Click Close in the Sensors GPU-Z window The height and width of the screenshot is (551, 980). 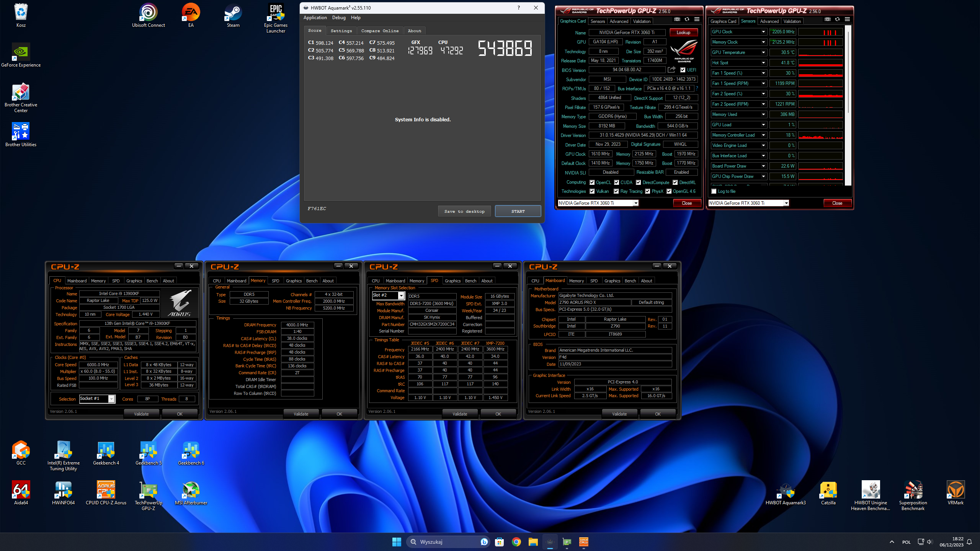pos(837,203)
